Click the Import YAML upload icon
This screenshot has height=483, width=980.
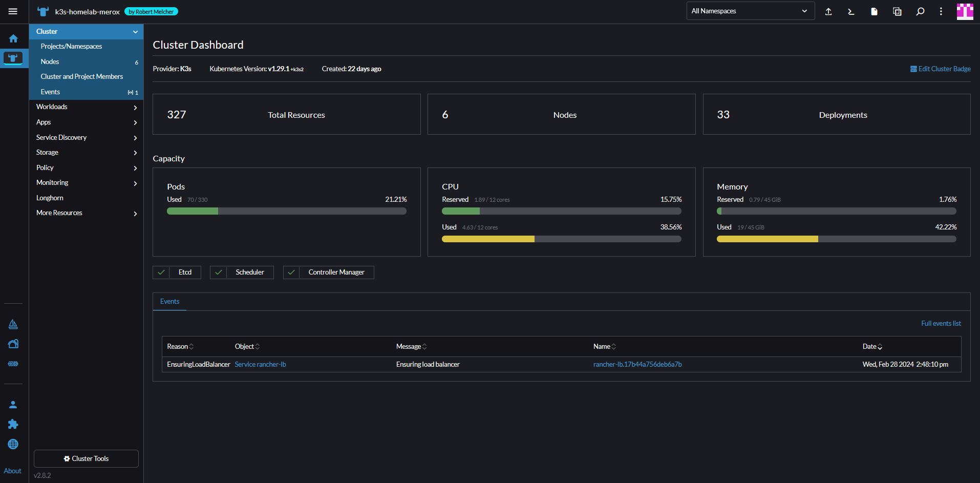(x=828, y=11)
